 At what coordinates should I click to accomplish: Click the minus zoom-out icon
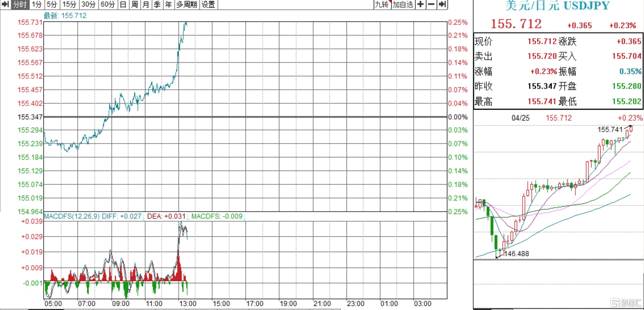point(431,5)
